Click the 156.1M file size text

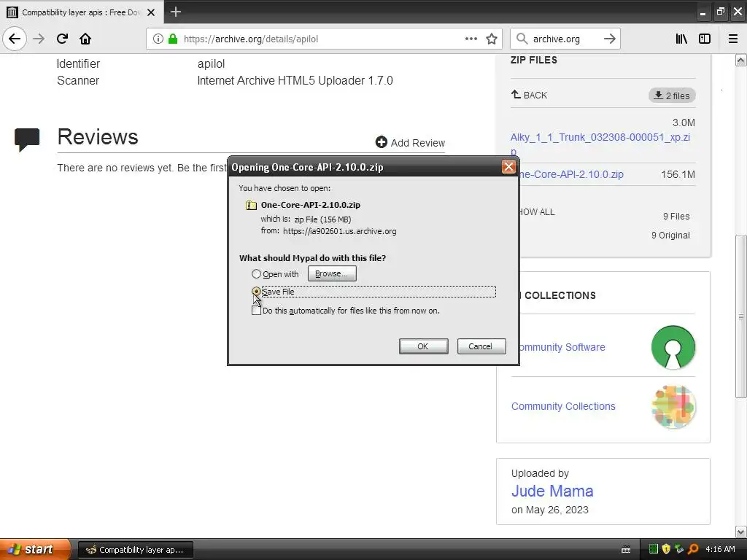point(678,174)
